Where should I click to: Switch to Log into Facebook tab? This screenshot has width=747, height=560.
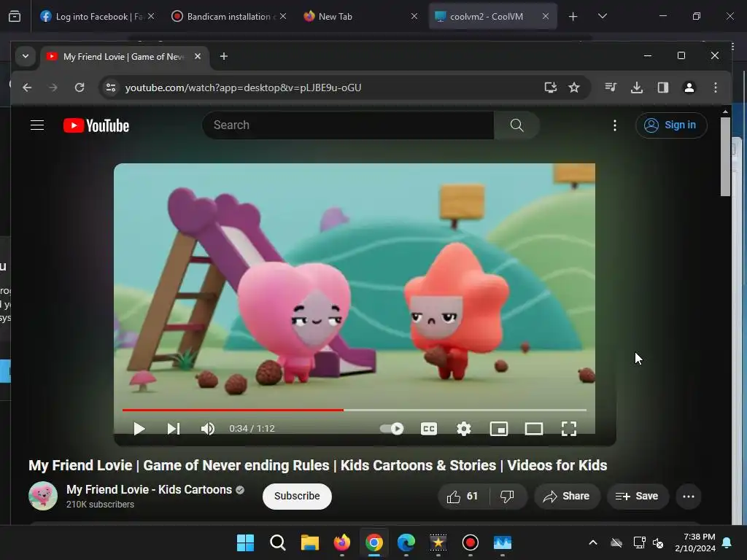click(x=98, y=16)
